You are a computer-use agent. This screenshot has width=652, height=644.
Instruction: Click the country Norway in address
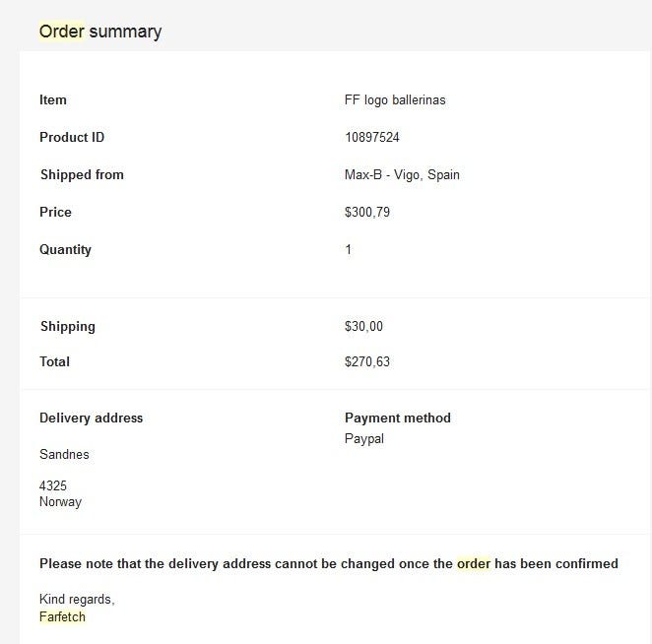tap(60, 502)
